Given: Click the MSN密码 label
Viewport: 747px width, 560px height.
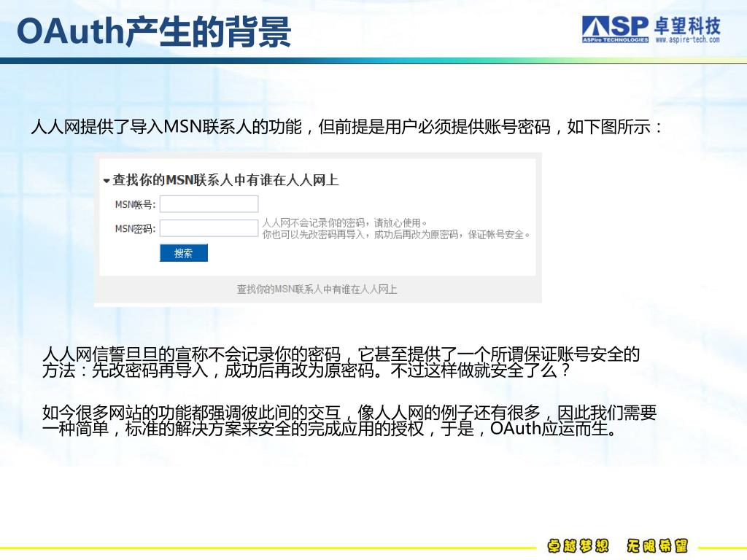Looking at the screenshot, I should pos(135,228).
